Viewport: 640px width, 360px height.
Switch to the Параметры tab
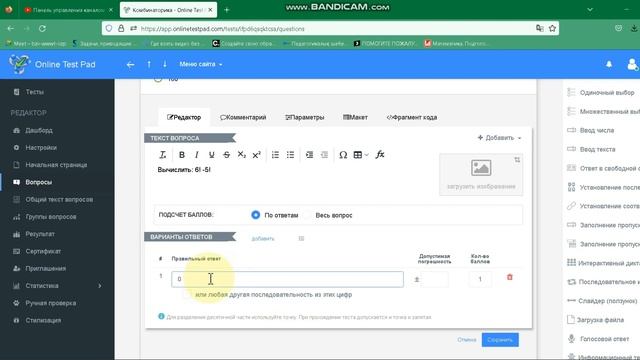[304, 118]
